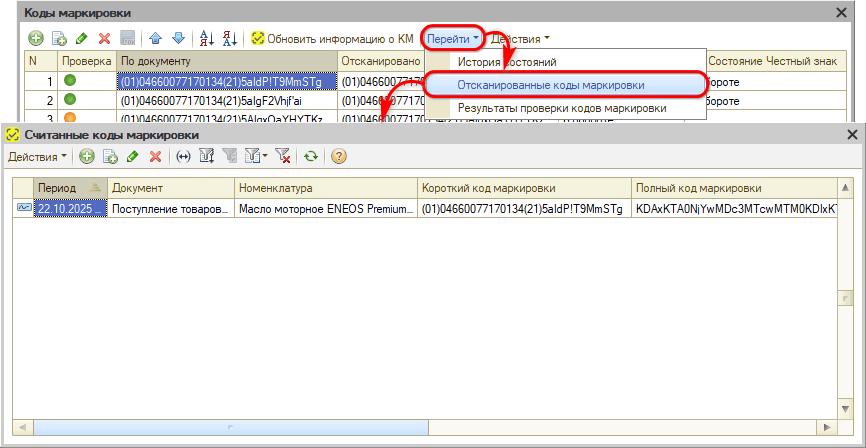Screen dimensions: 866x448
Task: Click the sort descending icon in Коды маркировки toolbar
Action: point(229,38)
